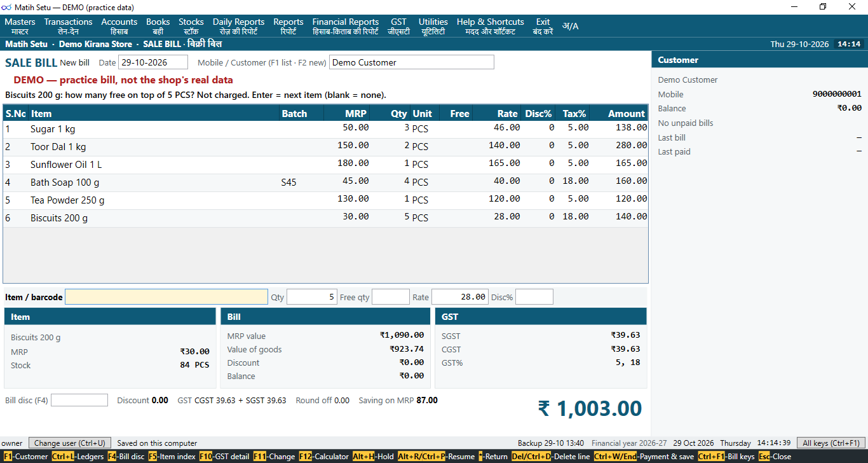
Task: Click the Disc% input box
Action: [x=534, y=297]
